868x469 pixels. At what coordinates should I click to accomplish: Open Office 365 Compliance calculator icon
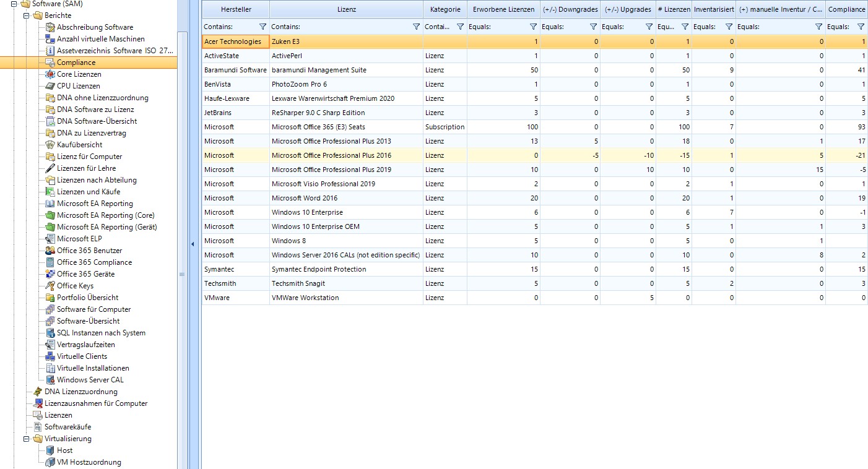click(50, 262)
